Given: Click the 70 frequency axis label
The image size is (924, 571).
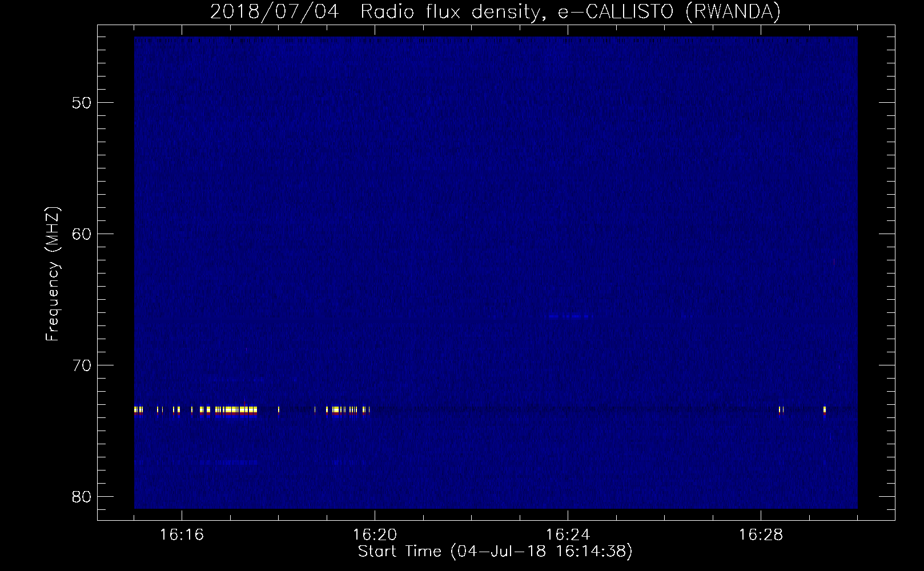Looking at the screenshot, I should 82,365.
